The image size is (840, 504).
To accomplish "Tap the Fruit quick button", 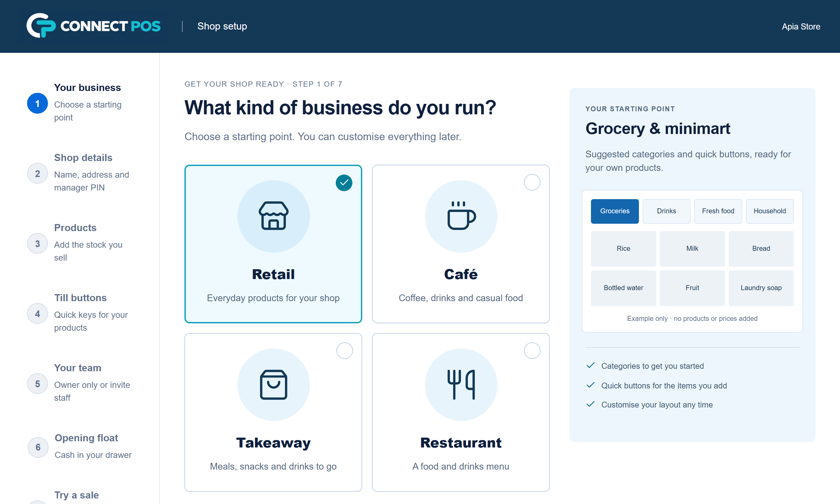I will (x=692, y=288).
